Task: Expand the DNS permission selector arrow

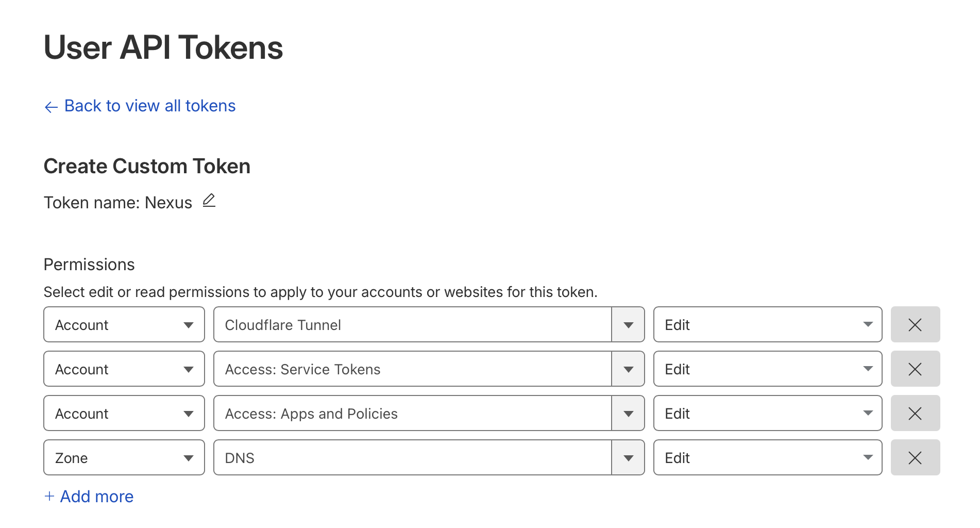Action: 628,458
